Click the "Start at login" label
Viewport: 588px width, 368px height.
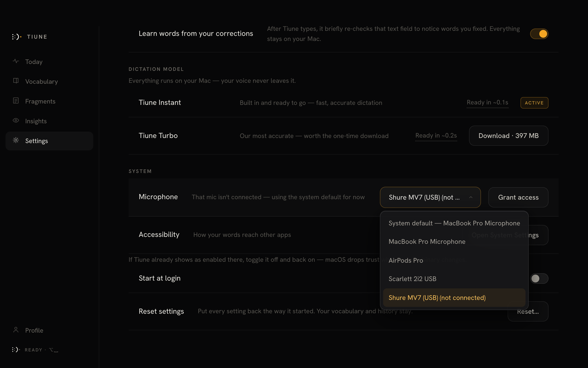click(159, 278)
